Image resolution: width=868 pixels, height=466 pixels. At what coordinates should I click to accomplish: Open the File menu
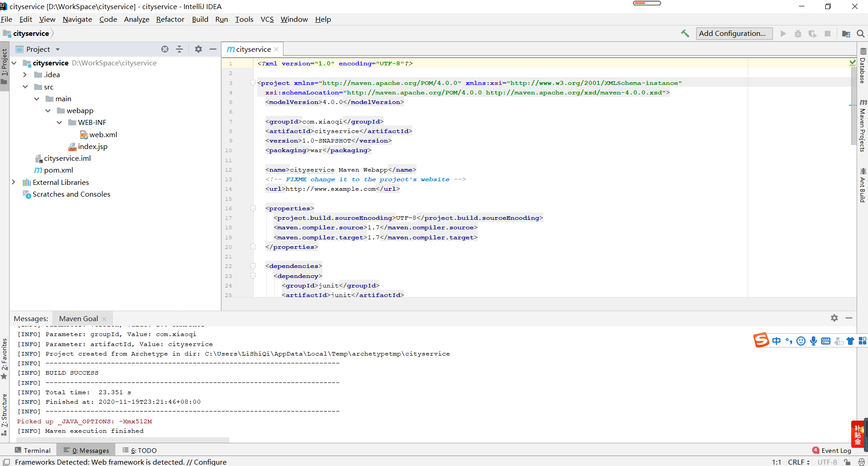tap(6, 19)
